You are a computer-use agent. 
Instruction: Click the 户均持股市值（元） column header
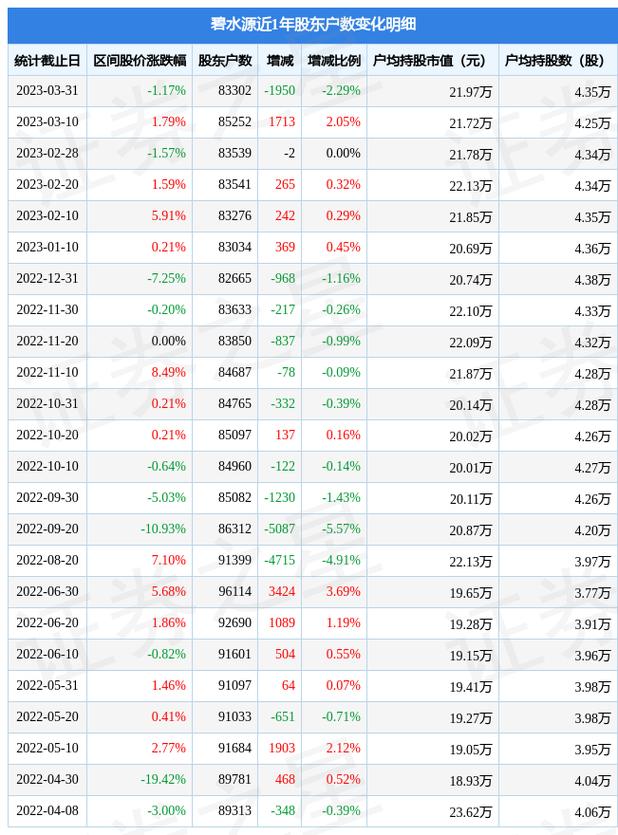432,61
